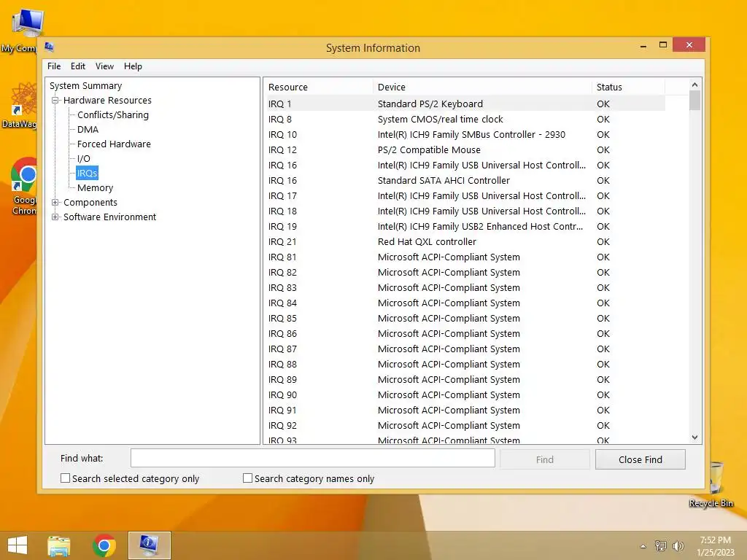The height and width of the screenshot is (560, 747).
Task: Select the IRQ 92 row
Action: [465, 425]
